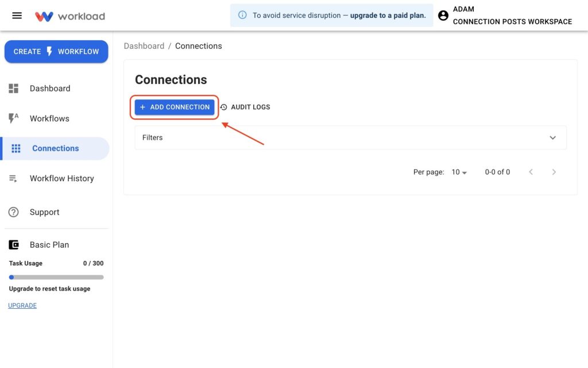The height and width of the screenshot is (368, 588).
Task: Select Connections in sidebar menu
Action: (56, 148)
